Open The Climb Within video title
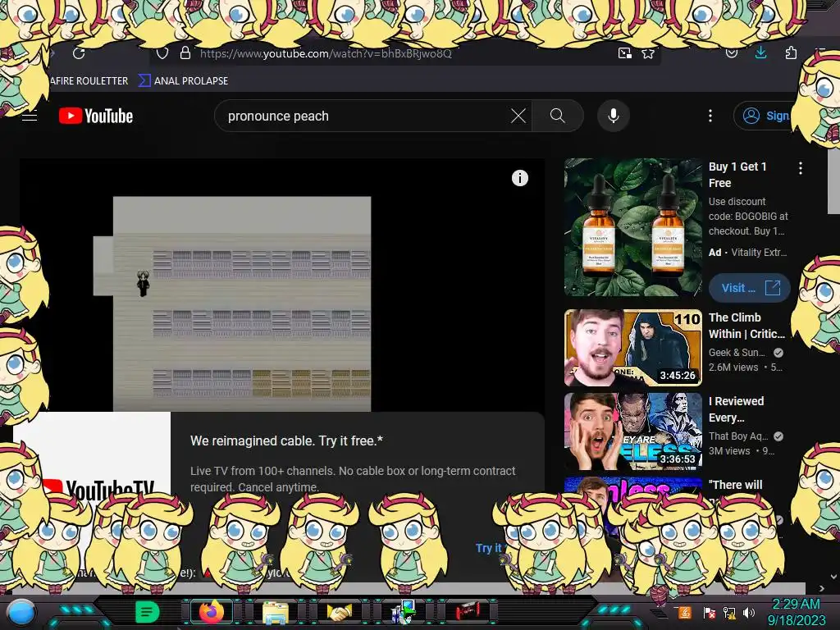The height and width of the screenshot is (630, 840). [x=746, y=326]
